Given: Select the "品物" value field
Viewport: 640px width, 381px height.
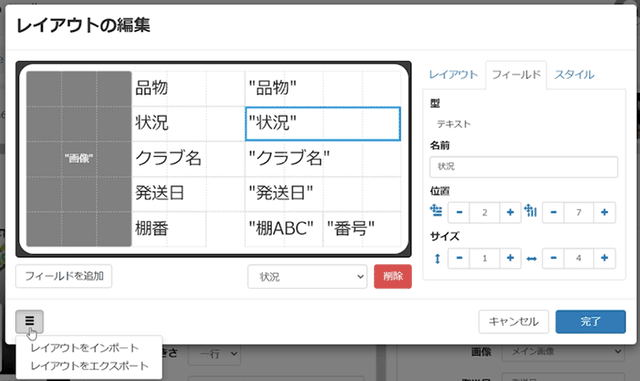Looking at the screenshot, I should [323, 88].
